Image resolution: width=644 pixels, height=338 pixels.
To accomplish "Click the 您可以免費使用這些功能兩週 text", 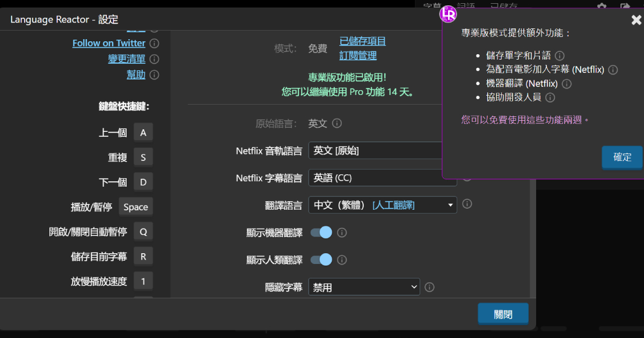I will point(525,120).
